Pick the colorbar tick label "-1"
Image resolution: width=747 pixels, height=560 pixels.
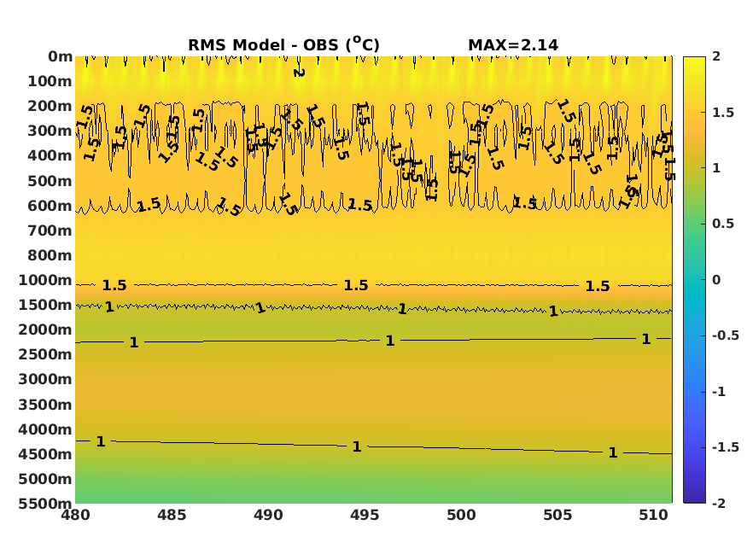coord(719,392)
